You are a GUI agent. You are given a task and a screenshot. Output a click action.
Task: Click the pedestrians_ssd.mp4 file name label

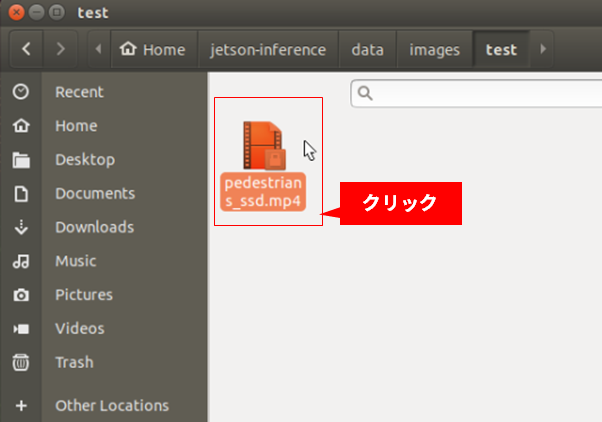tap(263, 192)
